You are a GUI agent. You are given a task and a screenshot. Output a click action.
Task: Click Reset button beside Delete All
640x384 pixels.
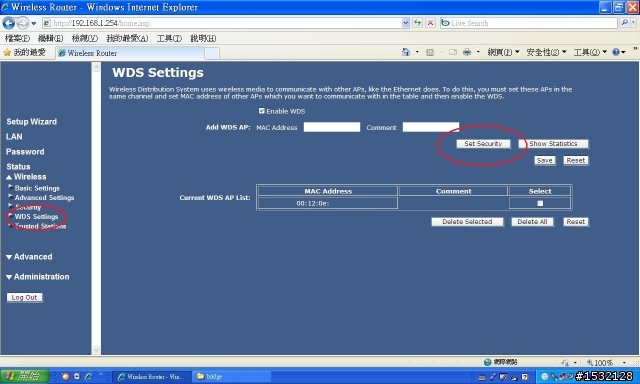click(x=576, y=222)
